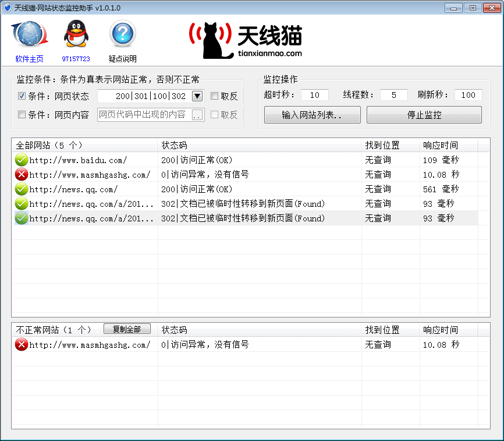Image resolution: width=504 pixels, height=441 pixels.
Task: Click the 线程数 input field
Action: click(x=394, y=95)
